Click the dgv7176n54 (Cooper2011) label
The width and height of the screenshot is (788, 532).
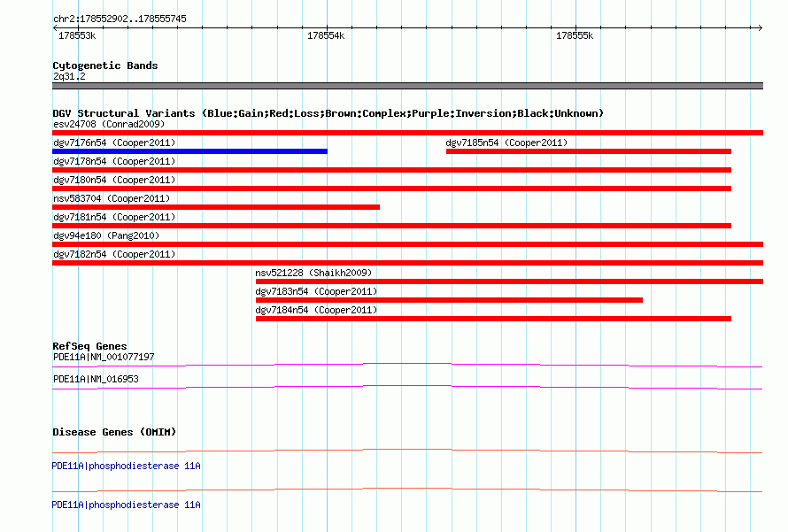[114, 143]
